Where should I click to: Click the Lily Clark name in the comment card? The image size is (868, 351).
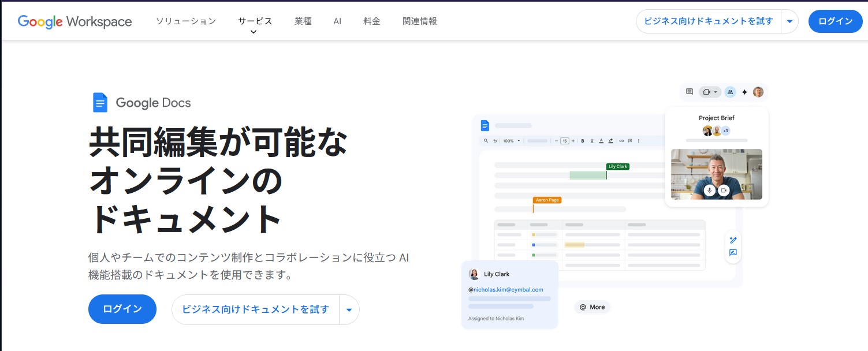coord(497,274)
